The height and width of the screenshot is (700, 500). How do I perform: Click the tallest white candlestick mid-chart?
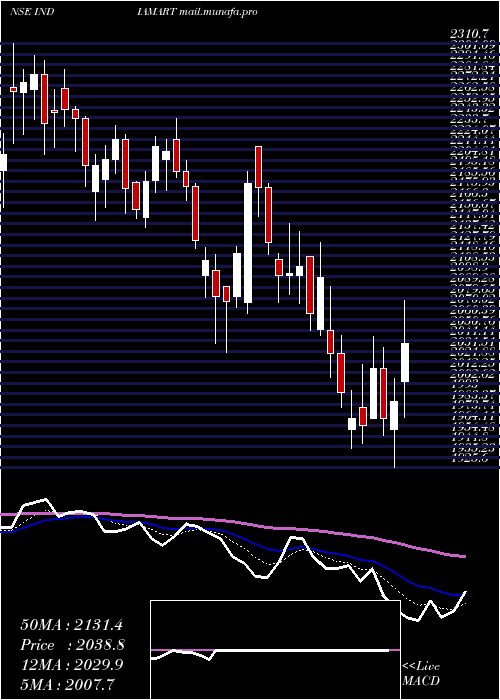pyautogui.click(x=248, y=243)
